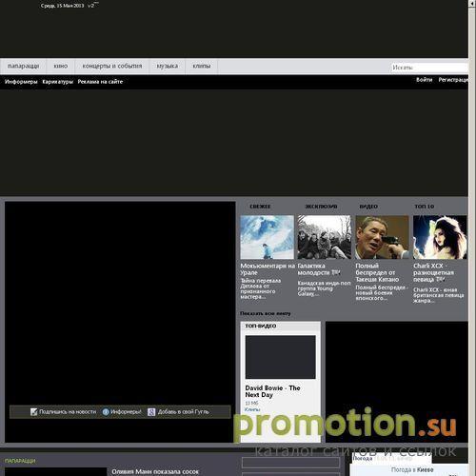Click the Google add icon
The width and height of the screenshot is (476, 476).
pos(151,412)
